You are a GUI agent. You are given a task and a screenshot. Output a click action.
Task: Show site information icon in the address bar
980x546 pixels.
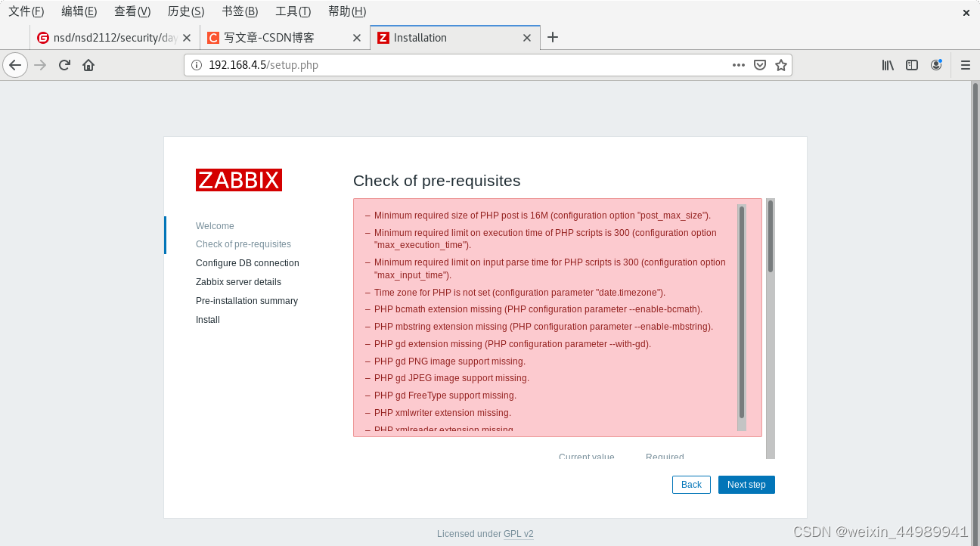pyautogui.click(x=197, y=65)
